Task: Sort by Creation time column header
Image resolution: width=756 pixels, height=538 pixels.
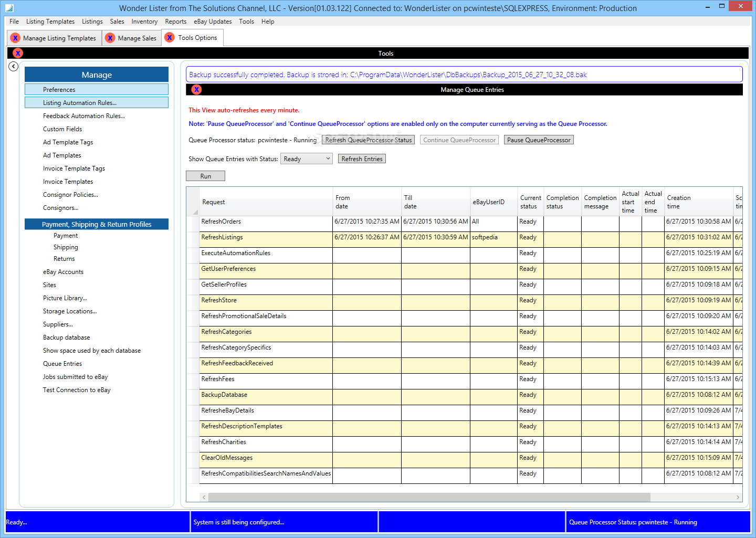Action: click(x=698, y=202)
